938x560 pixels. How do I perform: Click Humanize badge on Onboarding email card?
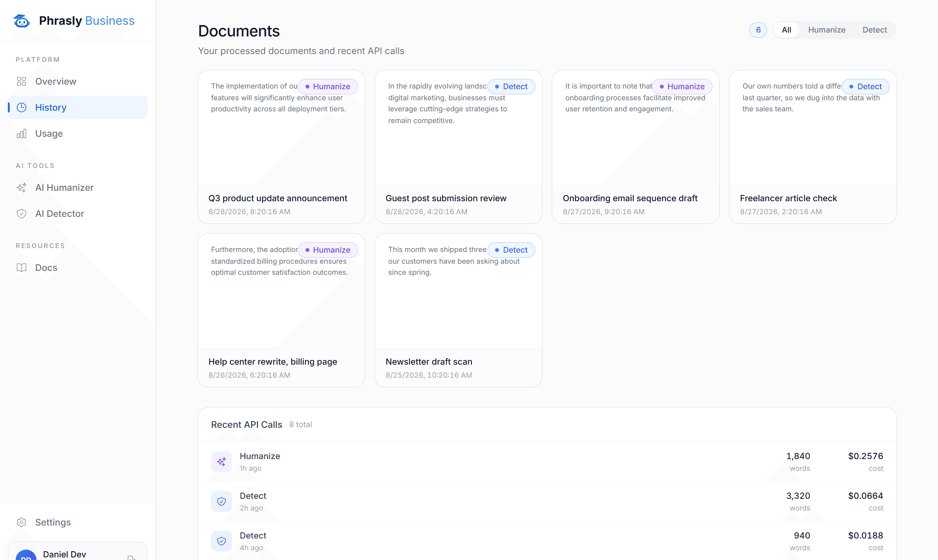pyautogui.click(x=682, y=86)
